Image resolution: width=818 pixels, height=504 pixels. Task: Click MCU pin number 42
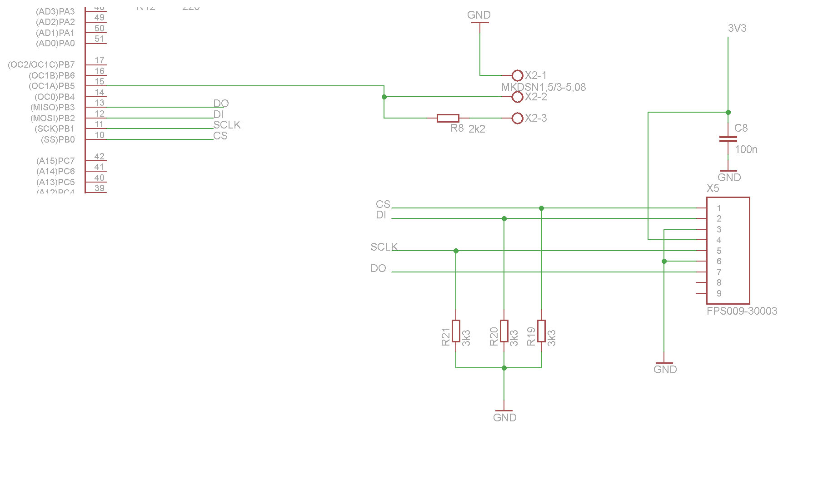click(100, 156)
